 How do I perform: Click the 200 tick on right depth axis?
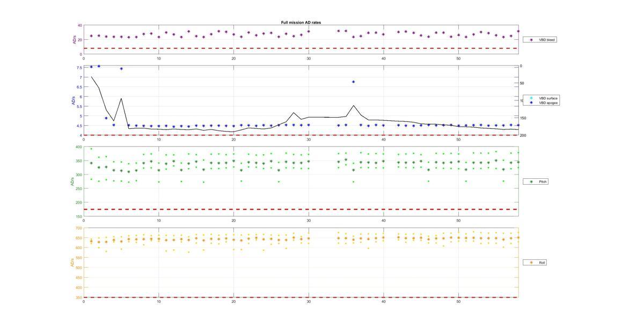coord(523,135)
